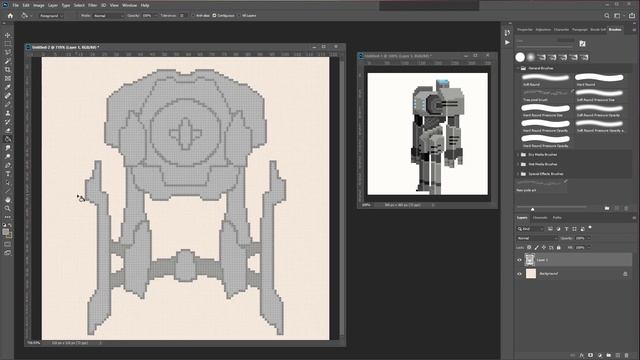
Task: Select the Eraser tool
Action: (x=8, y=131)
